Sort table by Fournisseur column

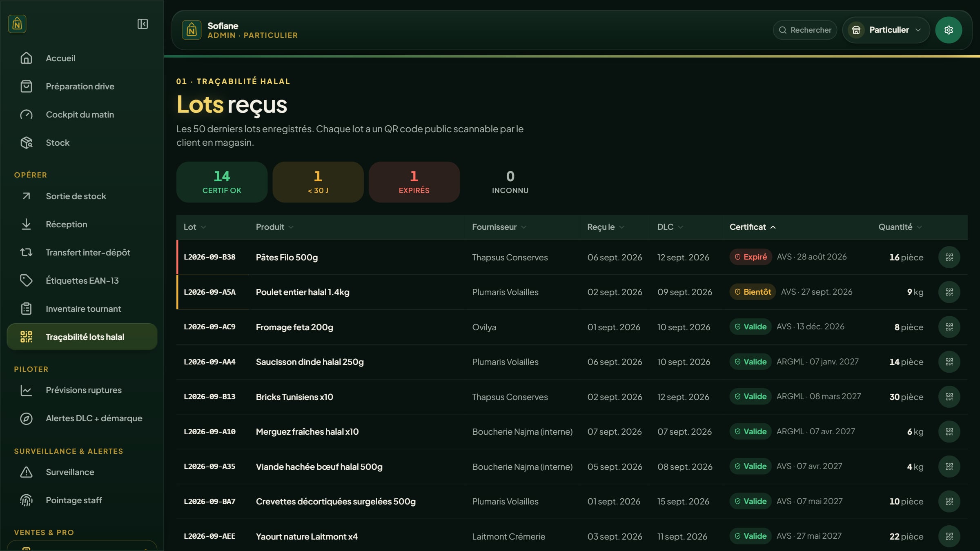pyautogui.click(x=499, y=227)
